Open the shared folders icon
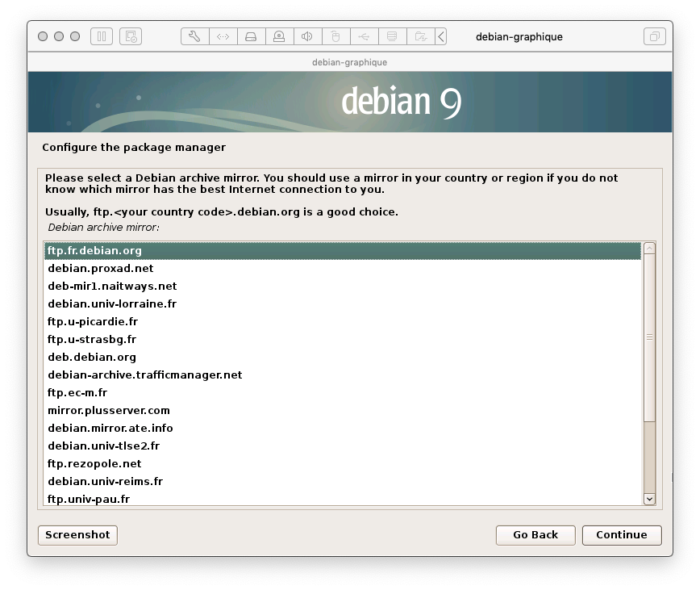 pyautogui.click(x=420, y=36)
